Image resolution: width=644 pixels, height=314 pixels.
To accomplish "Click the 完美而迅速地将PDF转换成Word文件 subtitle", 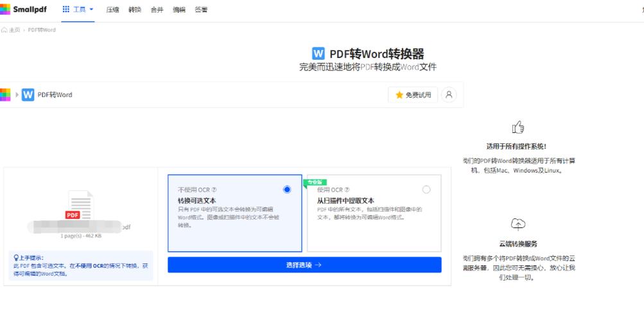I will (x=368, y=67).
